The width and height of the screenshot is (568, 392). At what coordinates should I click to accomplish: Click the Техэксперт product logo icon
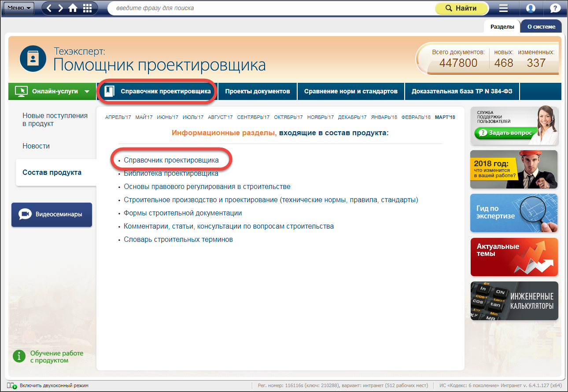(x=33, y=59)
